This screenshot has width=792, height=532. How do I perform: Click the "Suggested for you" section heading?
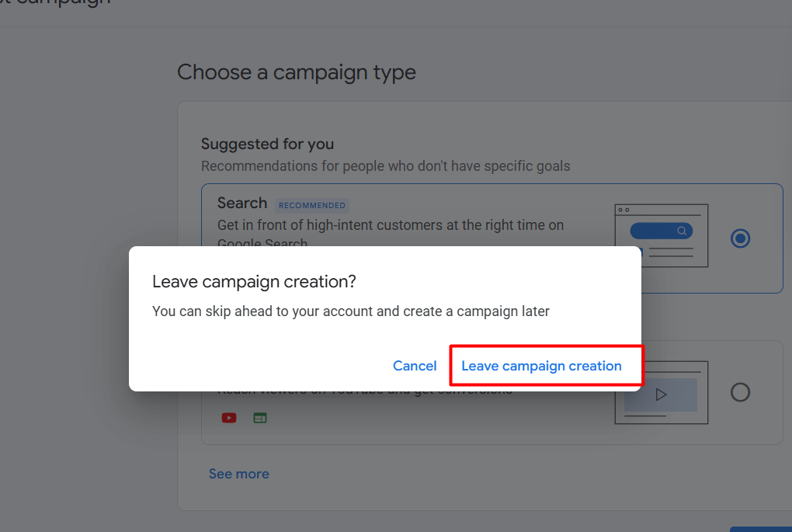point(267,144)
